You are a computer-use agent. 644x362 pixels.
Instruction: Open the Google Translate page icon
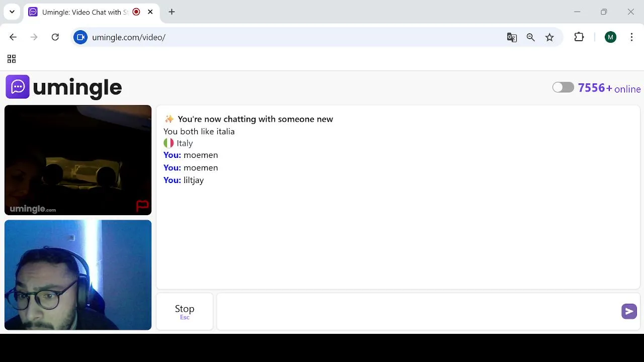[x=512, y=37]
